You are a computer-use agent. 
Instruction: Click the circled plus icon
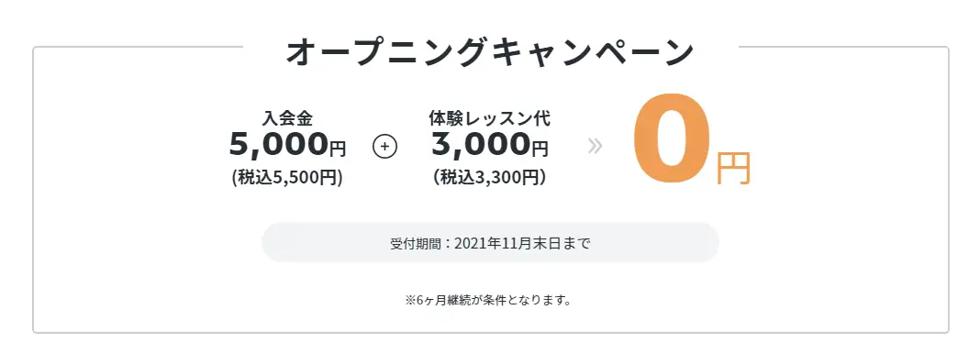pyautogui.click(x=385, y=147)
